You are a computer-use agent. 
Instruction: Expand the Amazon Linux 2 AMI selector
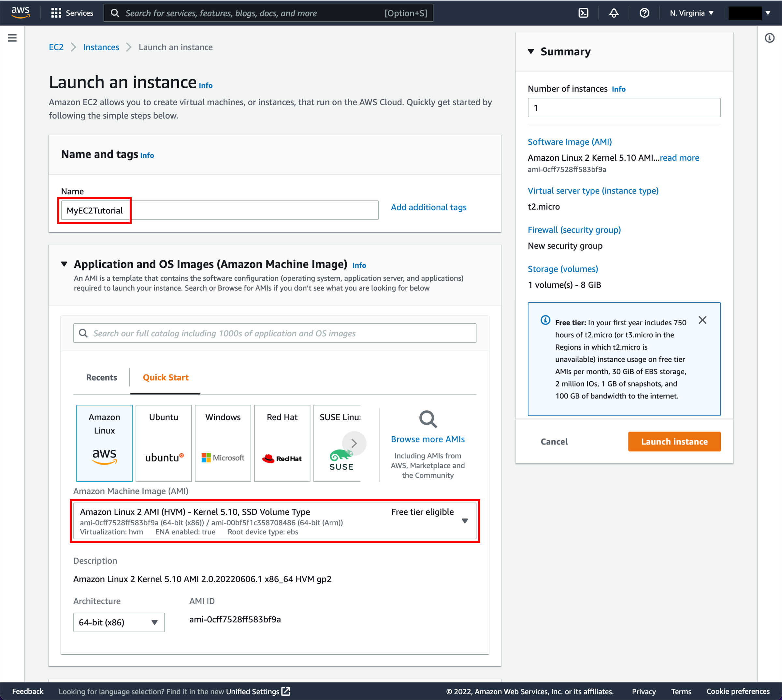(465, 521)
